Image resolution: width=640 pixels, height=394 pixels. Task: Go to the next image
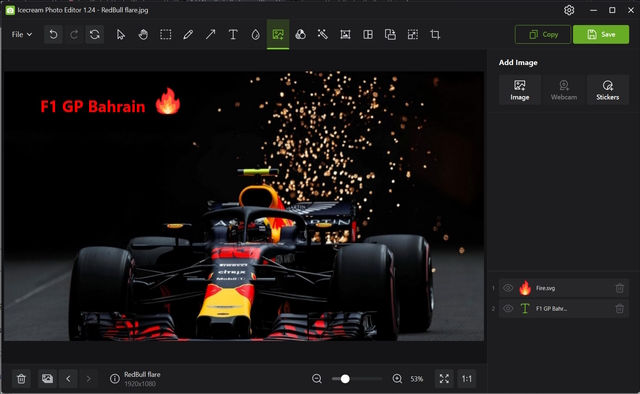89,379
